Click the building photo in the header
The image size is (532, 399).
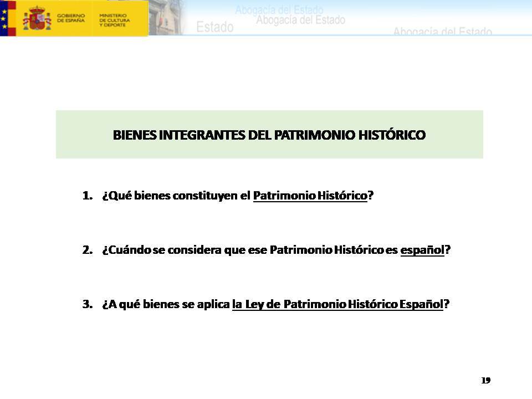[x=166, y=18]
